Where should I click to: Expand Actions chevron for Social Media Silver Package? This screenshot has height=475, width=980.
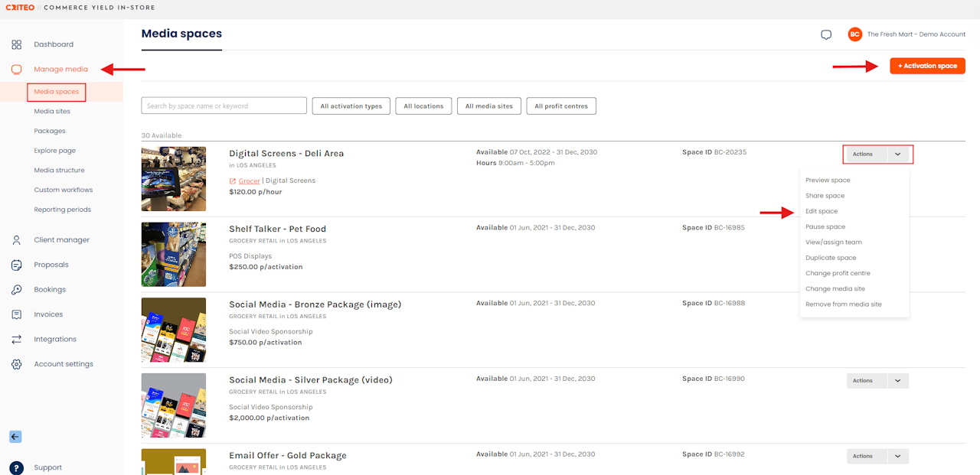point(897,381)
